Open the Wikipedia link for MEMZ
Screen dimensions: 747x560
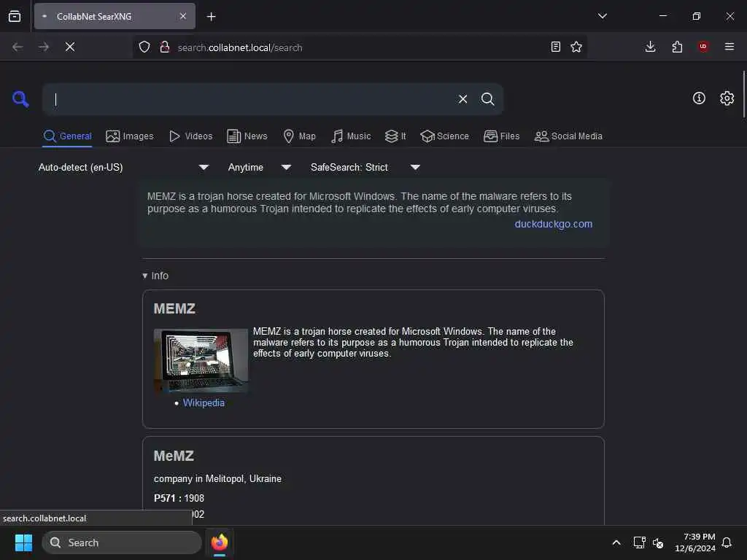coord(204,402)
